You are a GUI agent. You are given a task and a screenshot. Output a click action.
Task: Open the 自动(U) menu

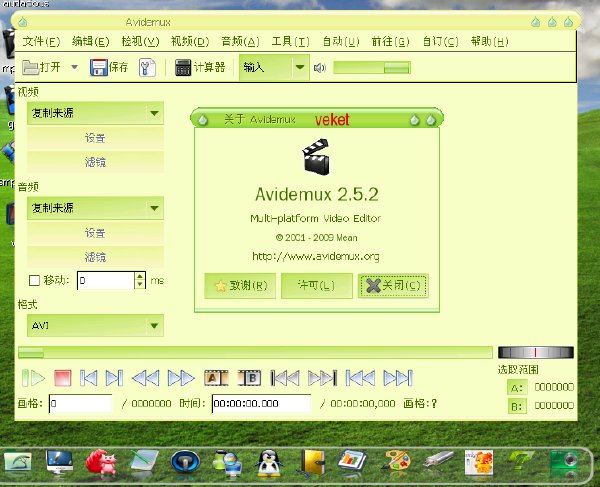[x=341, y=41]
